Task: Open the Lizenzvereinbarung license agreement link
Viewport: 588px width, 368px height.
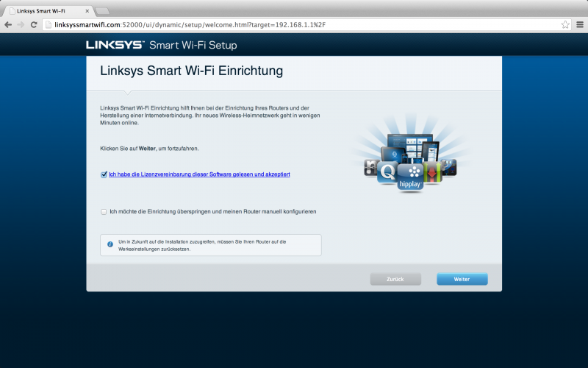Action: (199, 174)
